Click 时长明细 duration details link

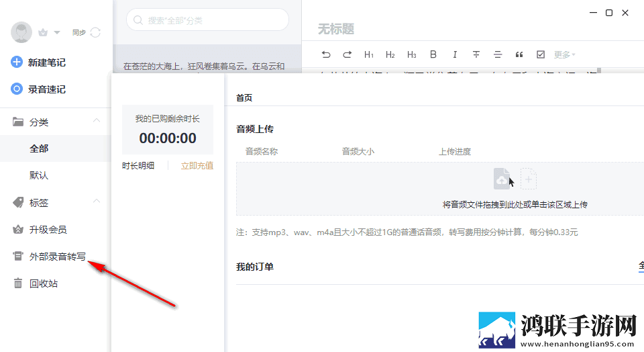click(138, 166)
